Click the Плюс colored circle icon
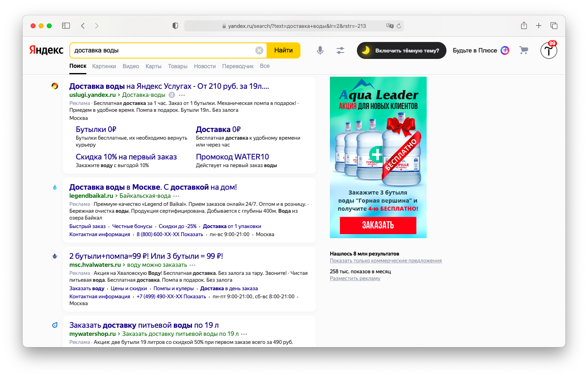The width and height of the screenshot is (588, 377). point(505,50)
